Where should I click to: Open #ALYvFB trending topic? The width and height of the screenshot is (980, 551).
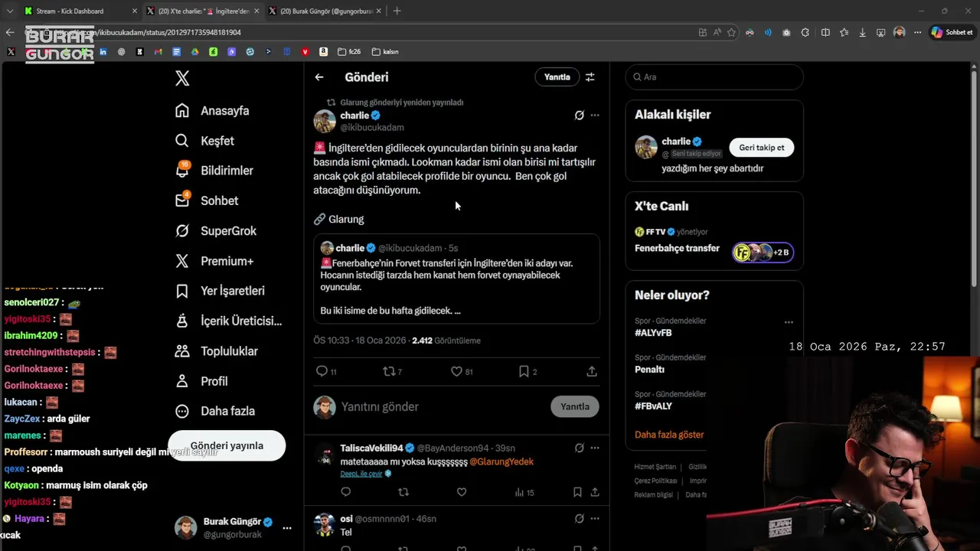click(x=653, y=333)
